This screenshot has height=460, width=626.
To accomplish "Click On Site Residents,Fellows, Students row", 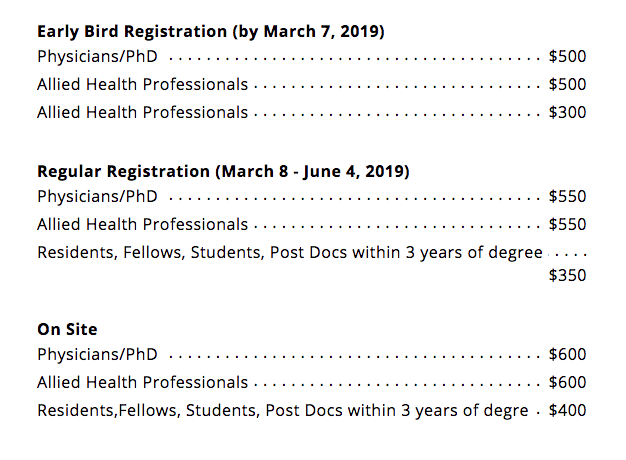I will (x=282, y=411).
